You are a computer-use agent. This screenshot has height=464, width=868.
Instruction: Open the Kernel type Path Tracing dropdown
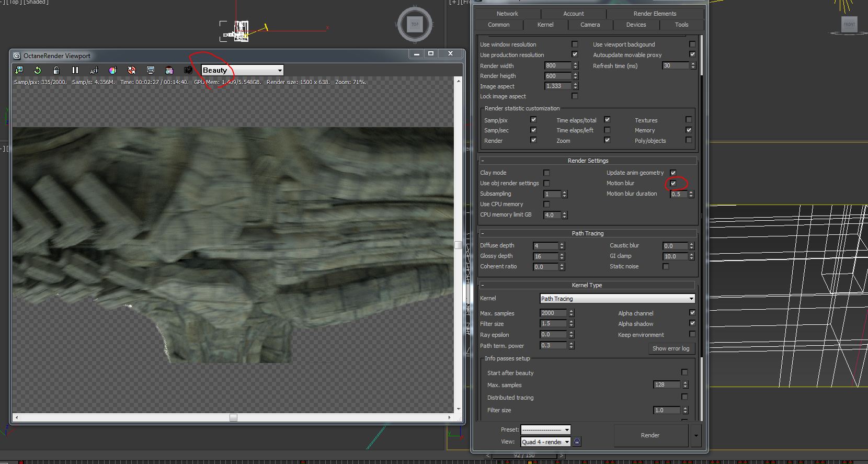(x=617, y=299)
